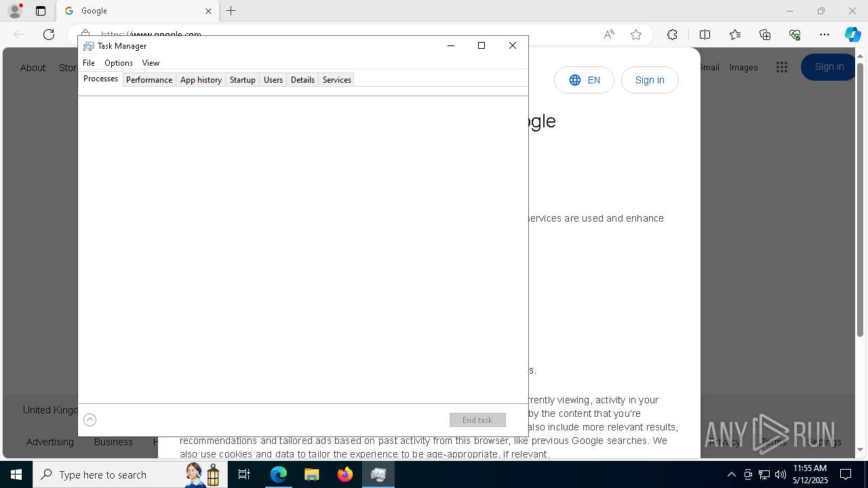Screen dimensions: 868x488
Task: Switch to the Details tab
Action: click(302, 80)
